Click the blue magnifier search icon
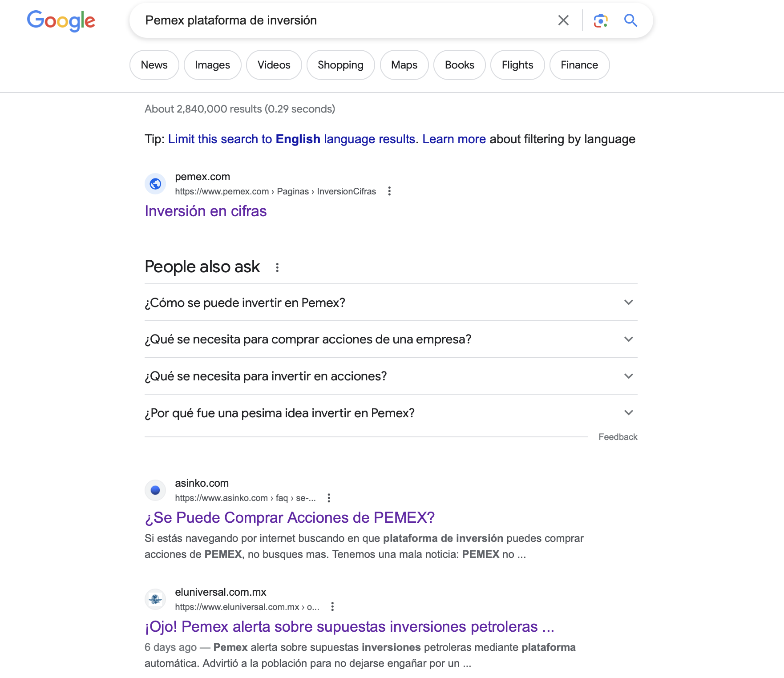Screen dimensions: 784x678 click(630, 20)
